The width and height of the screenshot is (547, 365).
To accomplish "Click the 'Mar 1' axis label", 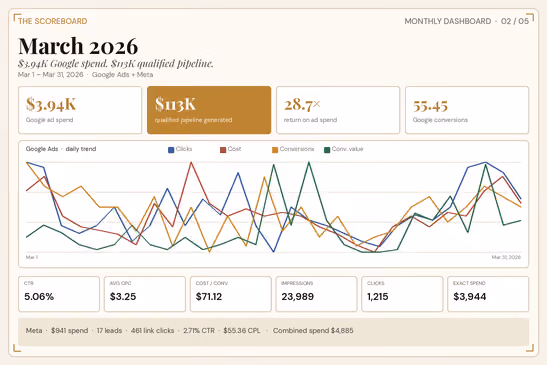I will pyautogui.click(x=32, y=257).
